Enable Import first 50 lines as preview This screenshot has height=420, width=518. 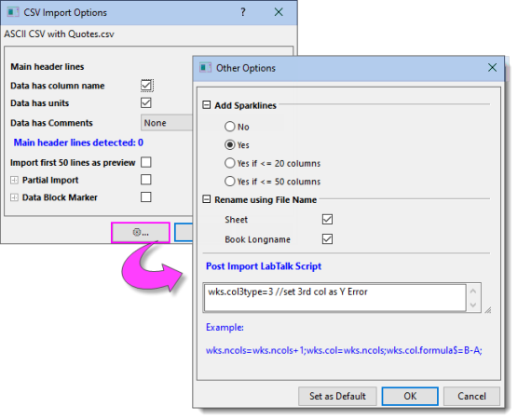click(x=146, y=162)
